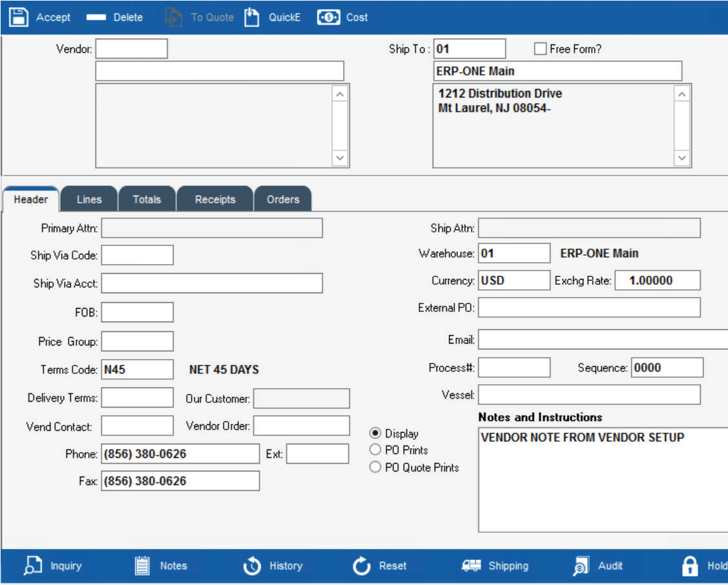728x585 pixels.
Task: Click the Hold lock icon
Action: tap(689, 566)
